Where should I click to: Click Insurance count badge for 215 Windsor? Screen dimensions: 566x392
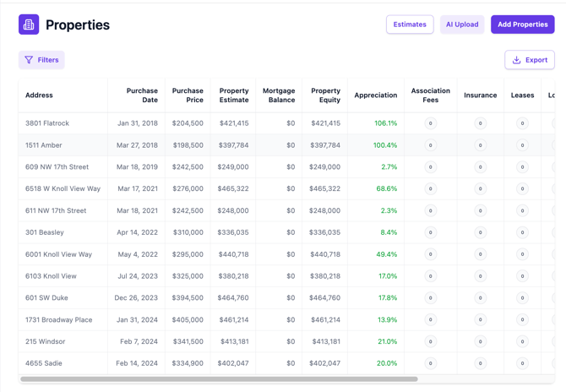tap(480, 341)
